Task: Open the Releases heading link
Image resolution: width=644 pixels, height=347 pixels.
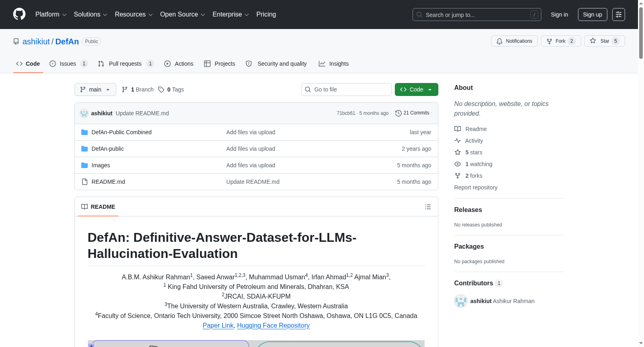Action: click(x=468, y=210)
